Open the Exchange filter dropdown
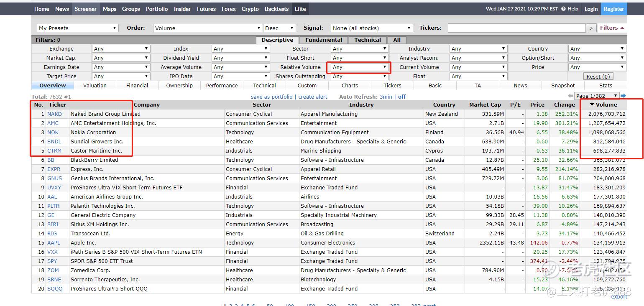The width and height of the screenshot is (644, 306). click(x=121, y=49)
